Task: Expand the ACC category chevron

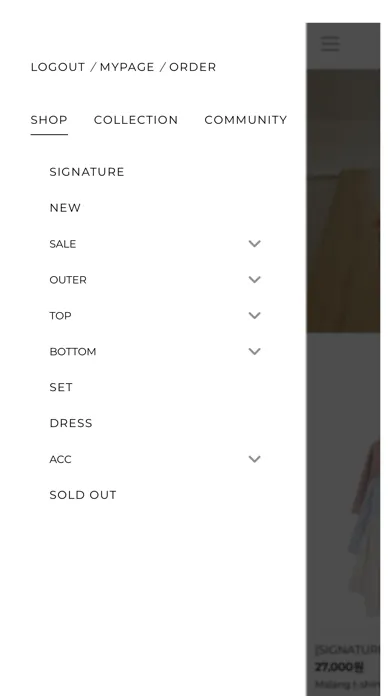Action: 254,459
